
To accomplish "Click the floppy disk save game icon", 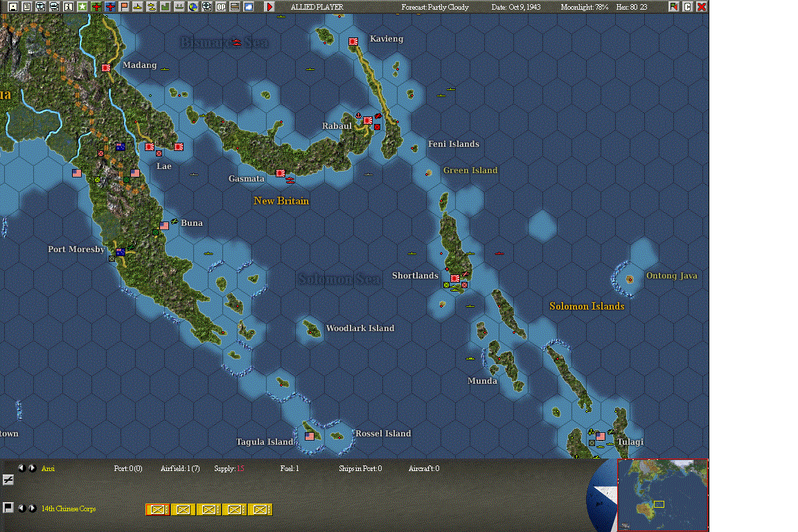I will (13, 7).
